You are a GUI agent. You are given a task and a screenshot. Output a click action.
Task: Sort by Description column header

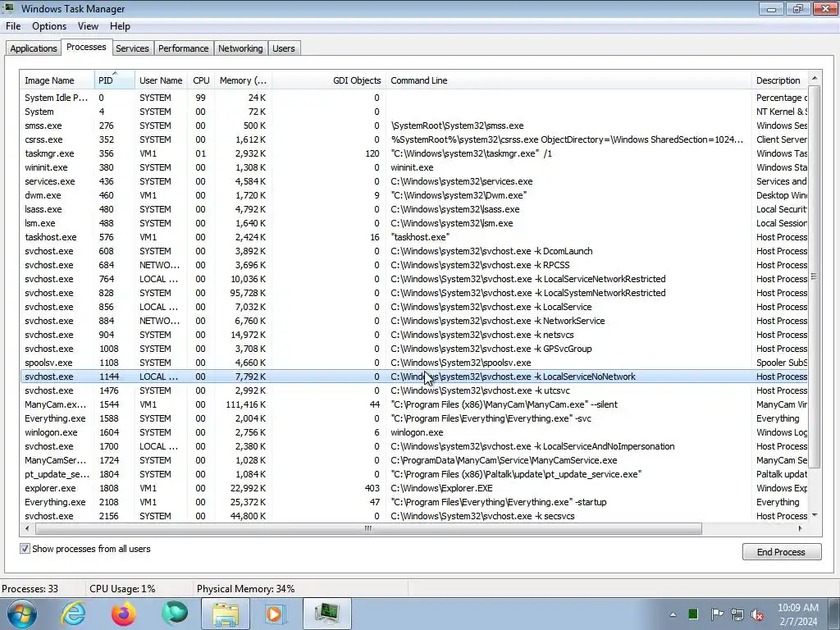coord(779,80)
